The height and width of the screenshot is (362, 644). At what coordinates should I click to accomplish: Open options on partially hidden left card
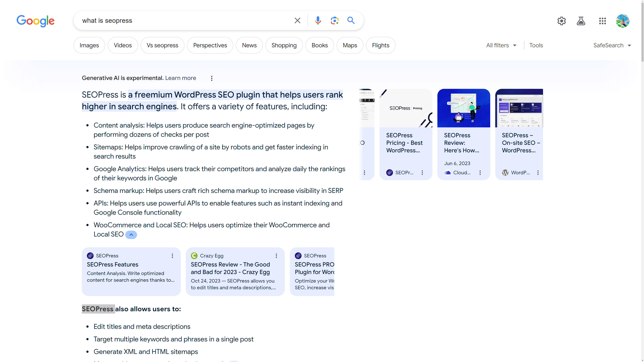[x=364, y=173]
